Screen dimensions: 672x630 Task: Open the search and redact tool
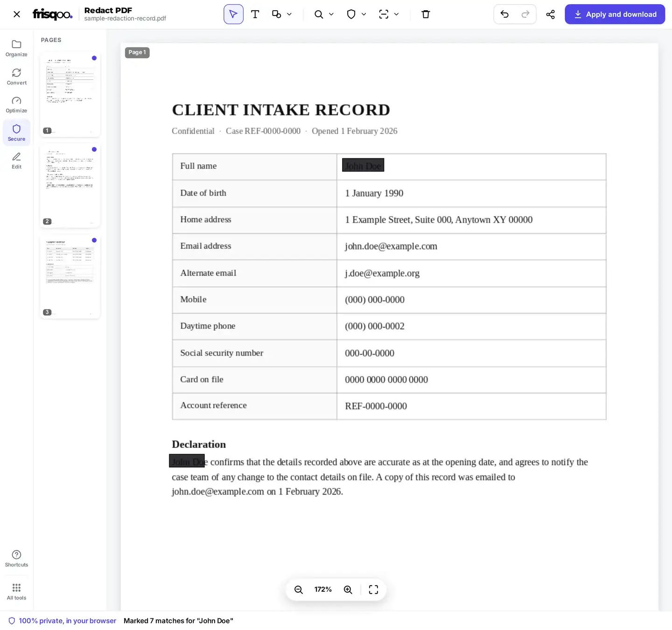pos(319,14)
